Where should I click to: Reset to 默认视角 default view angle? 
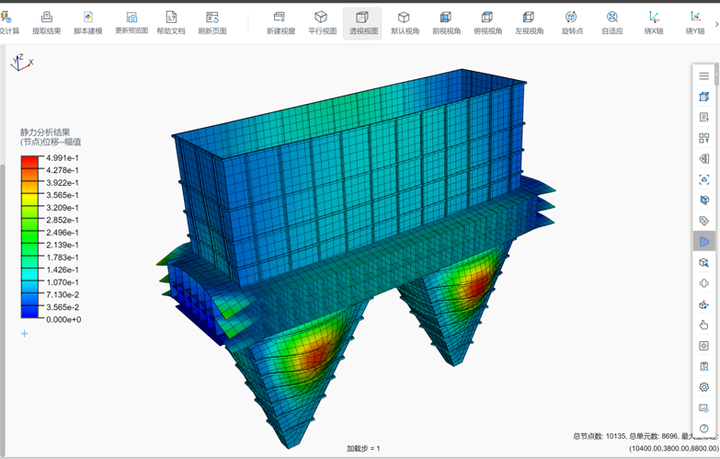tap(403, 22)
